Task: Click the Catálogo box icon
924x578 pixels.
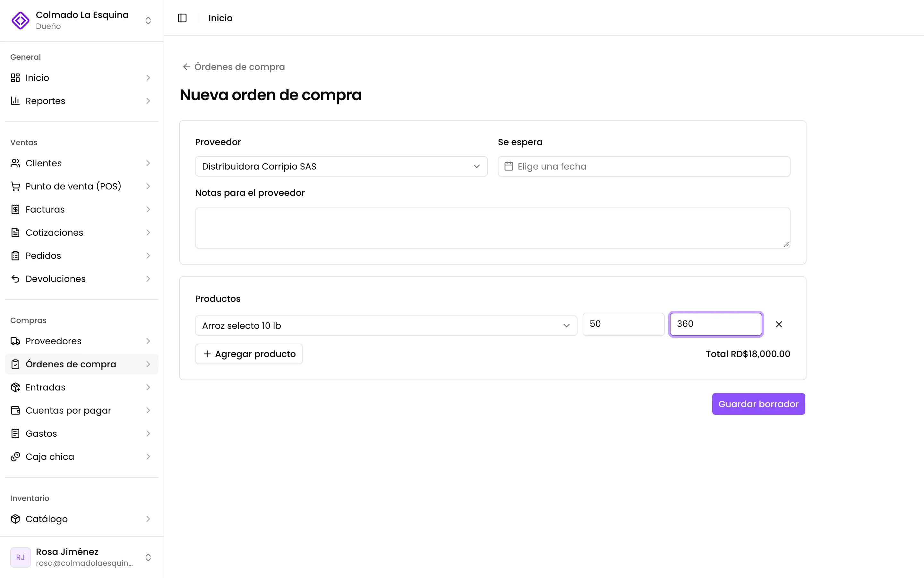Action: (x=15, y=519)
